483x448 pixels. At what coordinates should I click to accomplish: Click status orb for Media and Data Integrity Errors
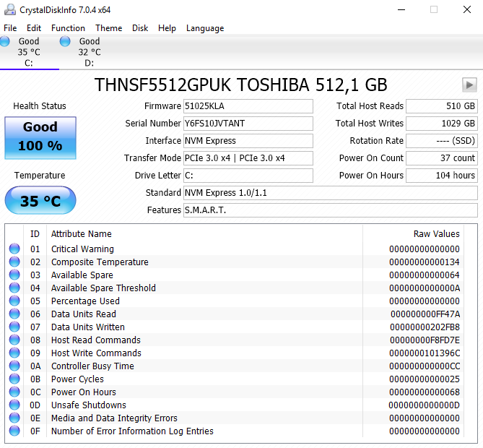[x=14, y=418]
